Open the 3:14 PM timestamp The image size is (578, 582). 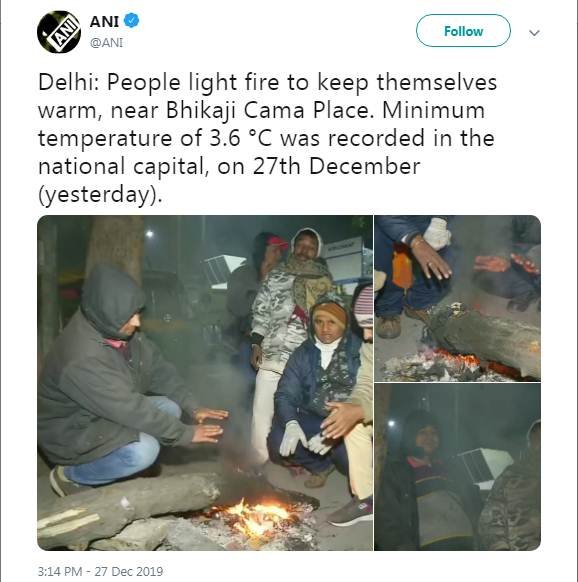click(60, 571)
